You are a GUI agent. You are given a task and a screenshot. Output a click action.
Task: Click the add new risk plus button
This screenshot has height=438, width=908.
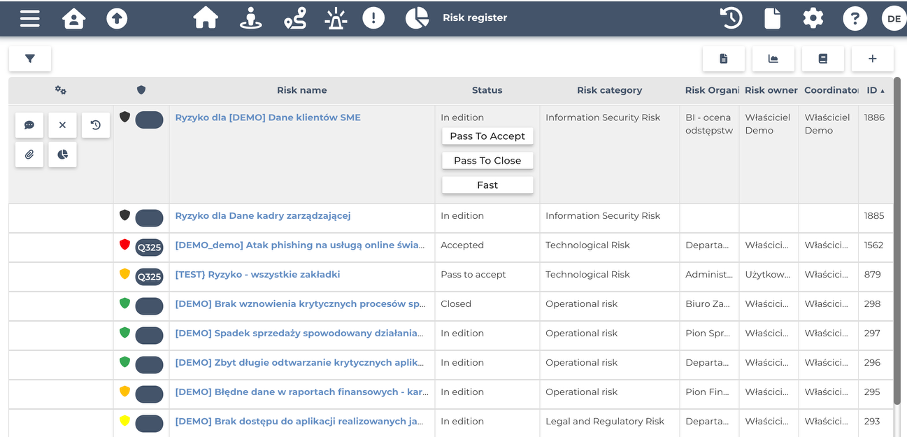coord(872,59)
